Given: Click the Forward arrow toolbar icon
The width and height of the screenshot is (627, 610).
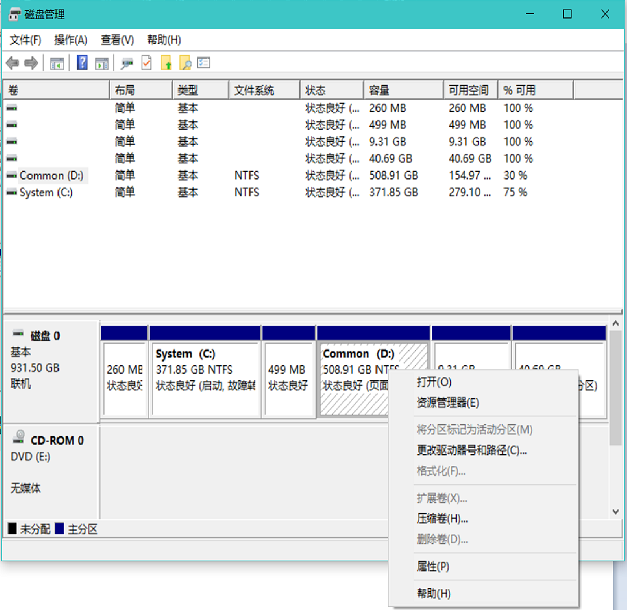Looking at the screenshot, I should coord(31,63).
